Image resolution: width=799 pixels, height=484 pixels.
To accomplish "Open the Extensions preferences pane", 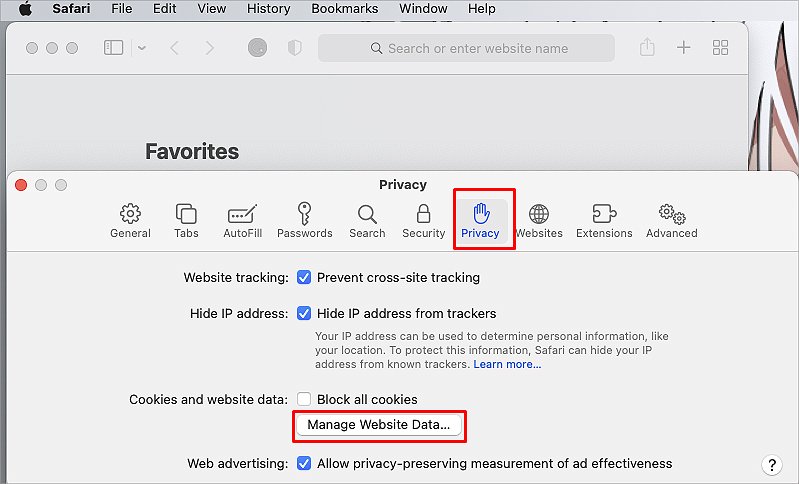I will 604,221.
